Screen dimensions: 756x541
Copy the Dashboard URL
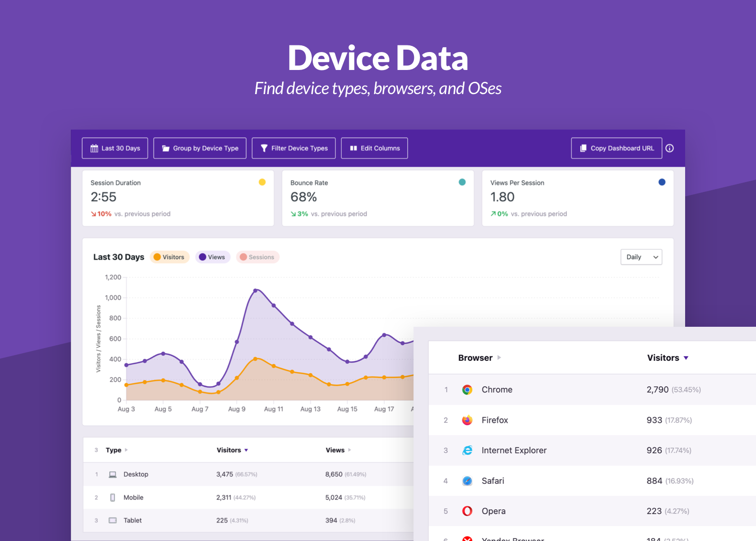pyautogui.click(x=617, y=148)
